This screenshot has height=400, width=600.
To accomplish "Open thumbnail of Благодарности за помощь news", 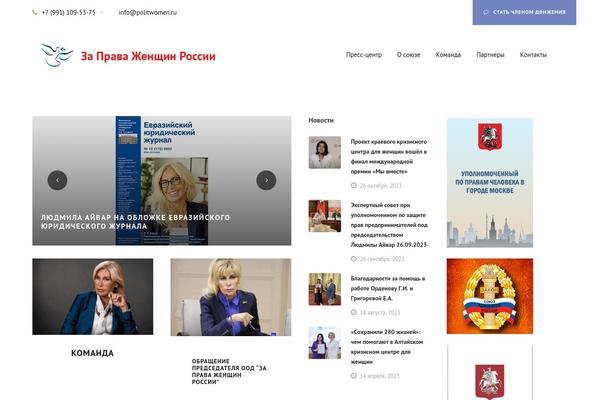I will (325, 289).
